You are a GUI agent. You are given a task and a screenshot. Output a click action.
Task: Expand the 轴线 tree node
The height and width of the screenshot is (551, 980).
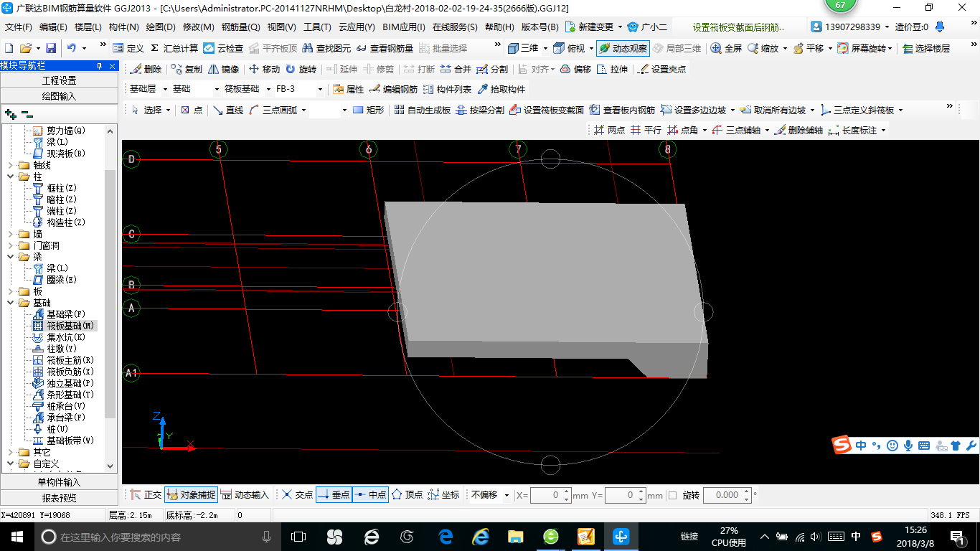coord(10,165)
